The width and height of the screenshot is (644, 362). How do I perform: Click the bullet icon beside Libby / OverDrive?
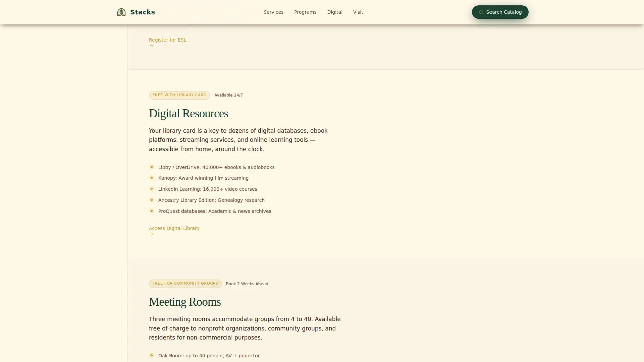tap(152, 167)
